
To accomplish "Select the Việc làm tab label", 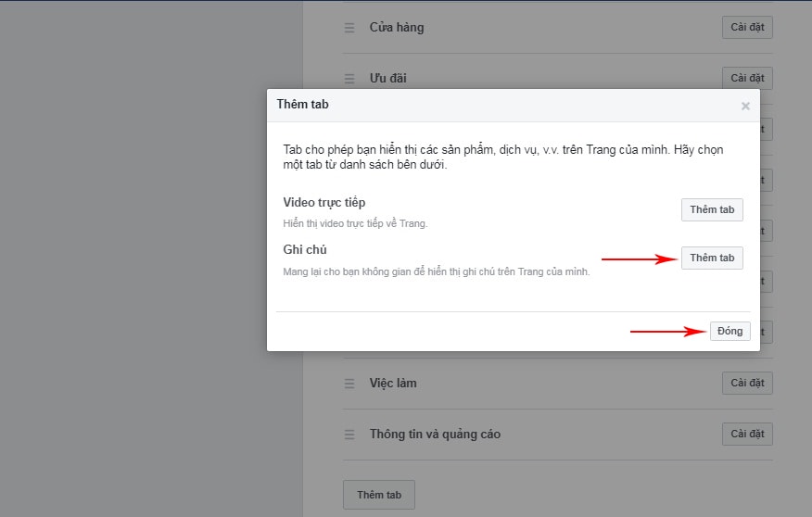I will 394,384.
